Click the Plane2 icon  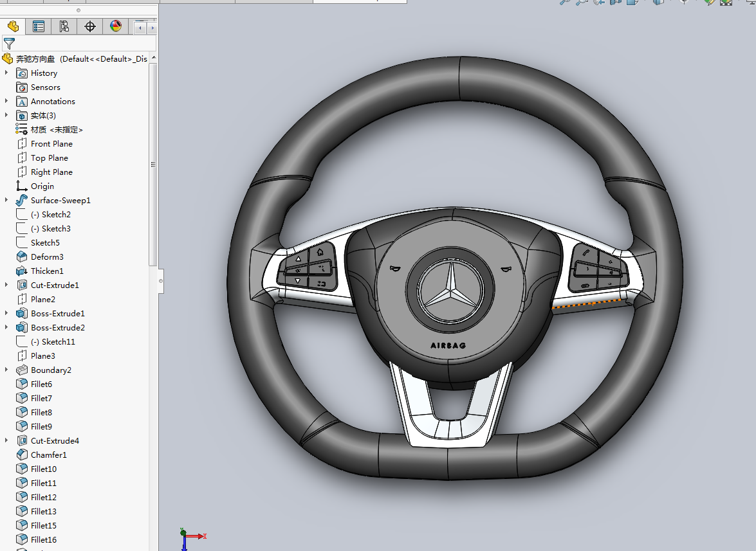pyautogui.click(x=22, y=299)
